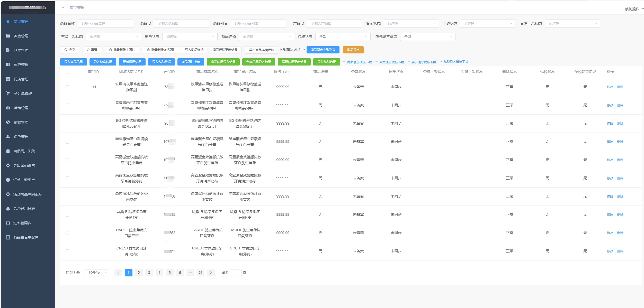Click the 营销管理 bar chart icon

point(8,108)
